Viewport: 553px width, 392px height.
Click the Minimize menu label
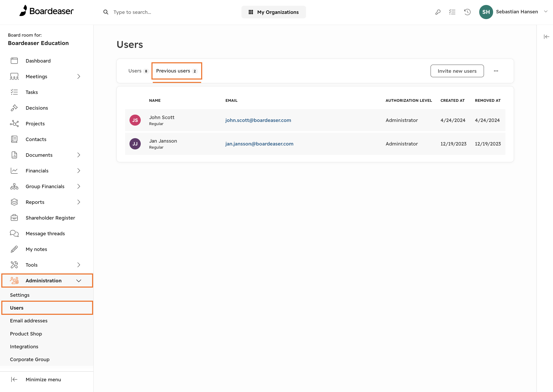tap(43, 379)
